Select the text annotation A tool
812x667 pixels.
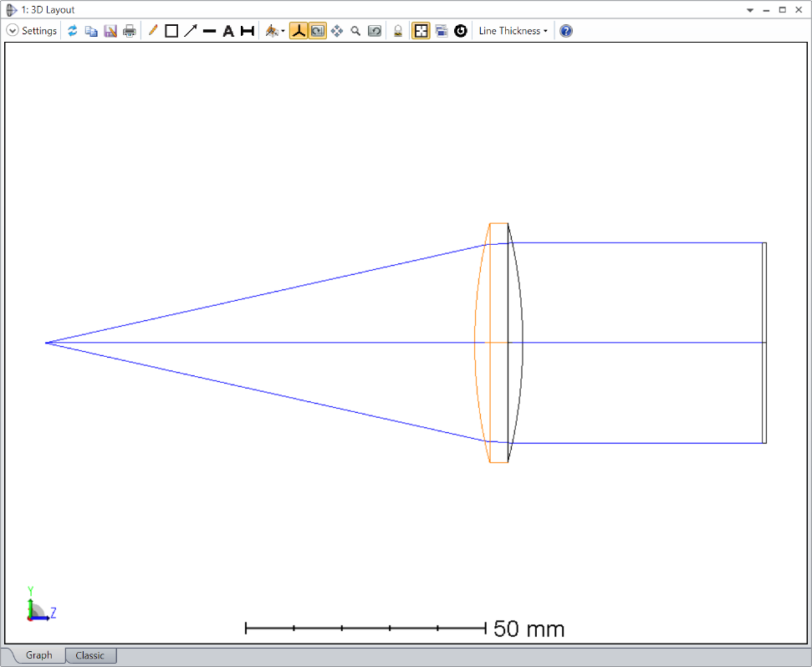point(228,31)
